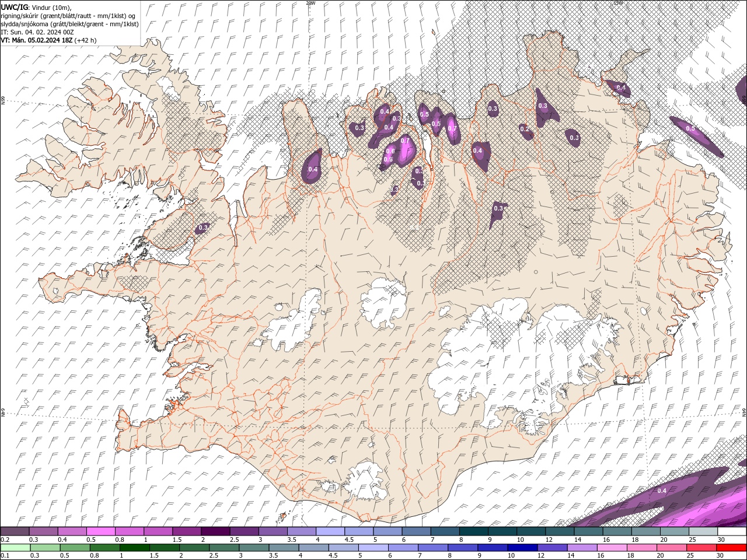Image resolution: width=747 pixels, height=560 pixels.
Task: Click the '0.4' value on the northeast peninsula
Action: 621,88
